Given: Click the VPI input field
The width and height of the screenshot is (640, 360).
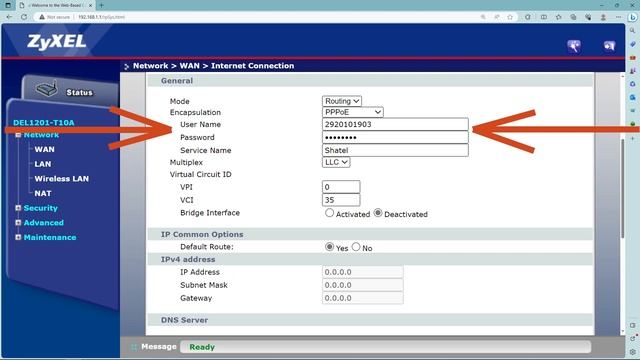Looking at the screenshot, I should (341, 187).
